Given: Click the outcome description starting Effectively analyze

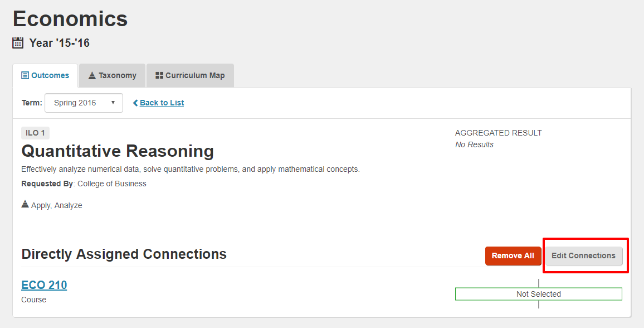Looking at the screenshot, I should (191, 170).
